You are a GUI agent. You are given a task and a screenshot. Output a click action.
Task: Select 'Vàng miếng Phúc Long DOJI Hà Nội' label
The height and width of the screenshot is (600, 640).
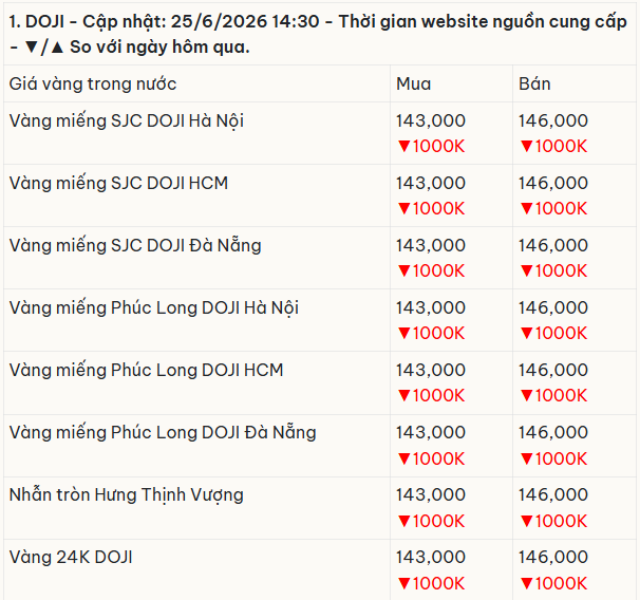point(154,308)
